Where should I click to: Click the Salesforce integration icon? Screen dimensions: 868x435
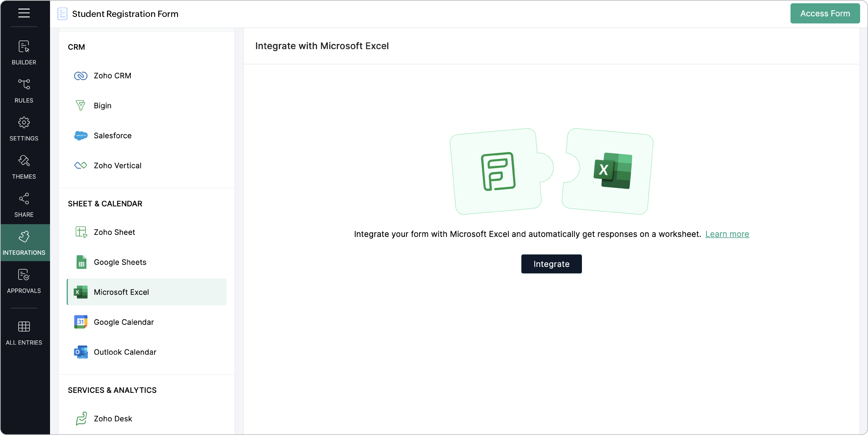point(80,135)
